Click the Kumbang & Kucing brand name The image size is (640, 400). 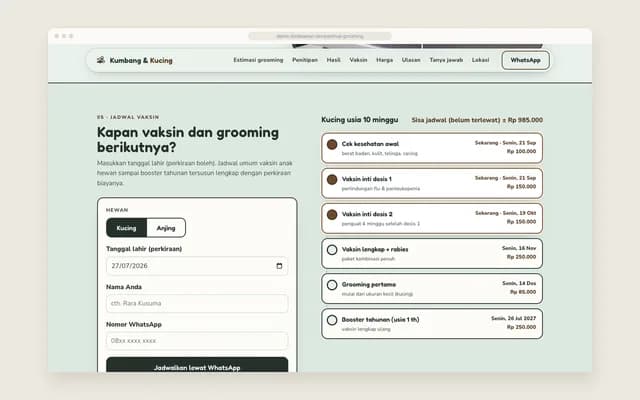pos(141,60)
